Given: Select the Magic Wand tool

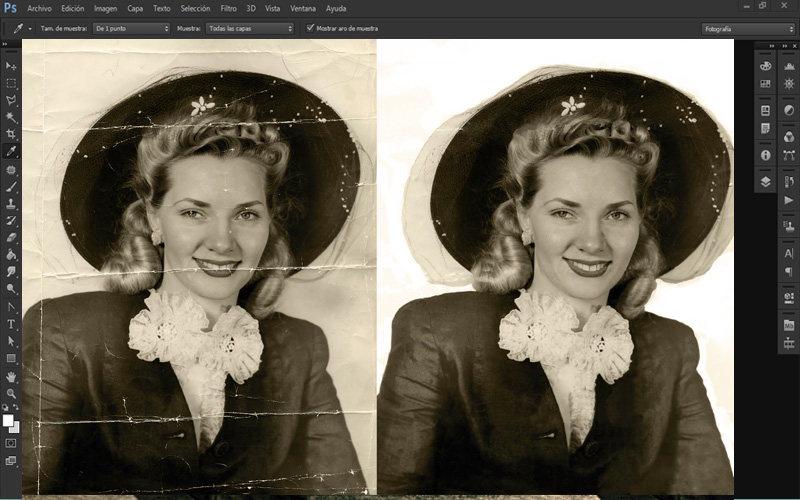Looking at the screenshot, I should 12,117.
